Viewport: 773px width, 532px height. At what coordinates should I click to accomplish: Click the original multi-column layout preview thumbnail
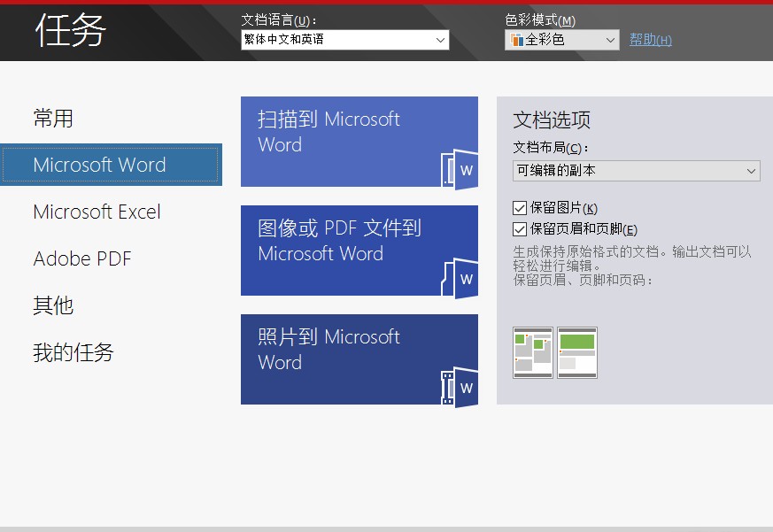(533, 352)
